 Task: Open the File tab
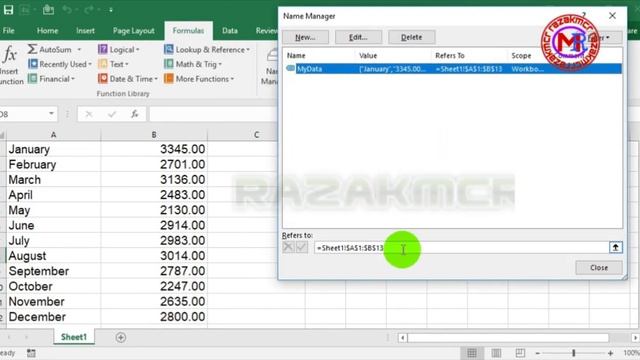(8, 31)
